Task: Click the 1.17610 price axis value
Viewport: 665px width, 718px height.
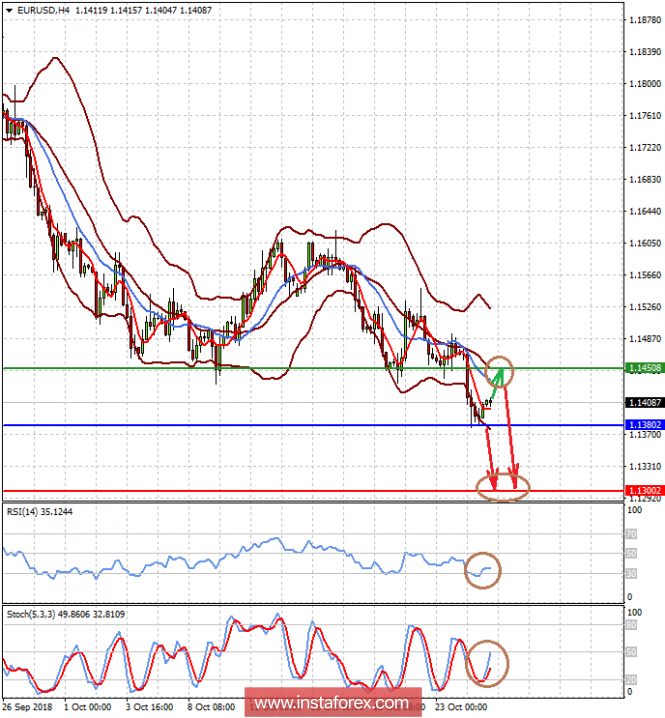Action: (x=645, y=116)
